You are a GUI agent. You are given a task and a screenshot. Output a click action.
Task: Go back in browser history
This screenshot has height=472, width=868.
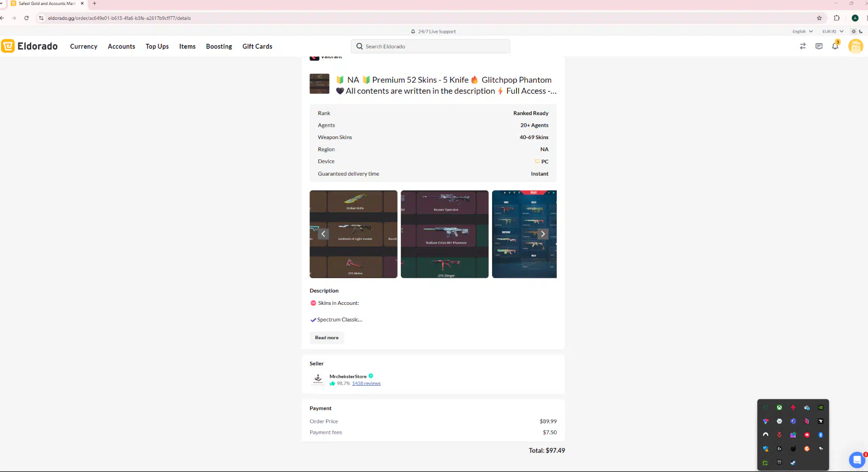pos(2,18)
